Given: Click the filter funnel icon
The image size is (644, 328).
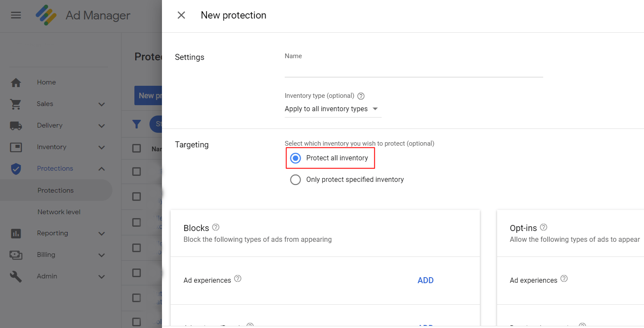Looking at the screenshot, I should (137, 124).
